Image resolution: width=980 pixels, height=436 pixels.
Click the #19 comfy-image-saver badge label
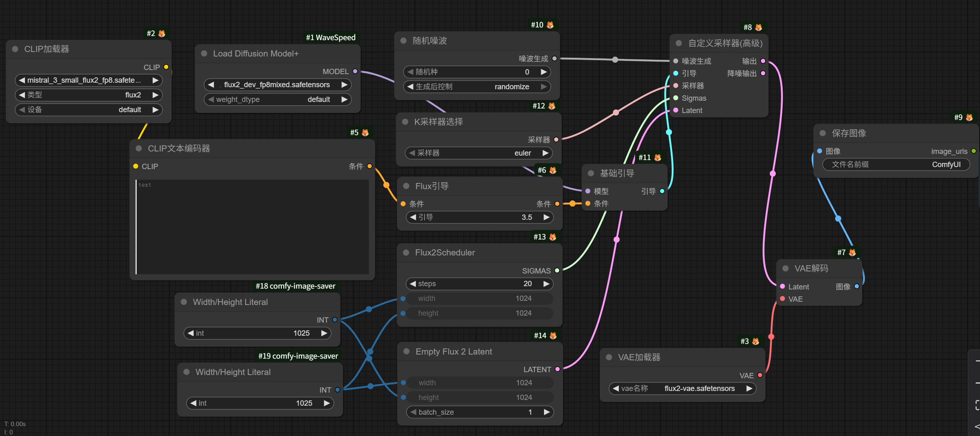(298, 356)
